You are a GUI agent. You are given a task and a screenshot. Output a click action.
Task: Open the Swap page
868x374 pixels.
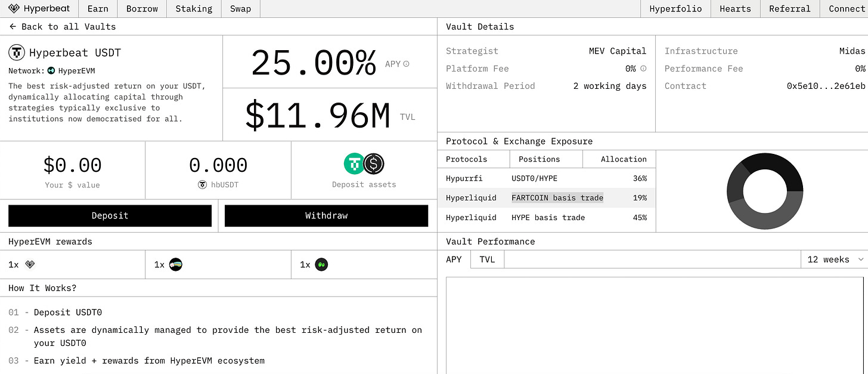[x=241, y=9]
